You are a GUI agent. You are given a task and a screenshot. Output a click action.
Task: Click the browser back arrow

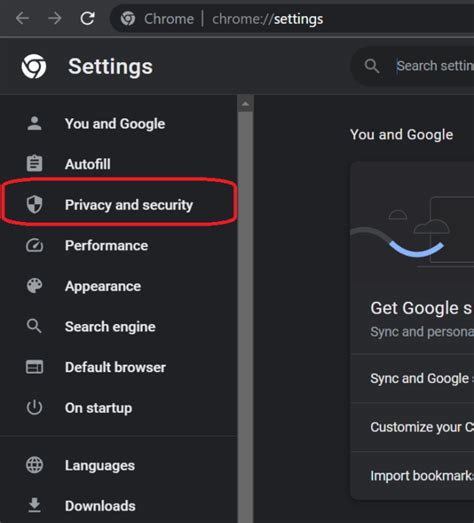(22, 18)
